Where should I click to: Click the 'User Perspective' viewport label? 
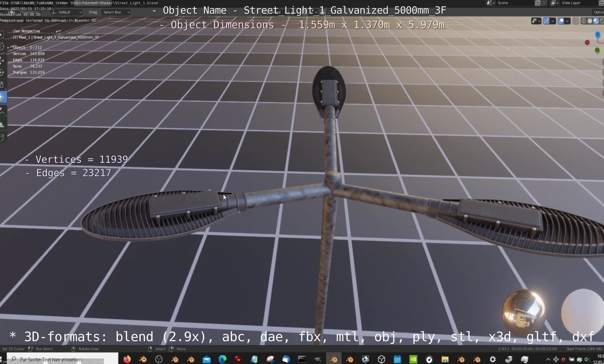click(26, 31)
